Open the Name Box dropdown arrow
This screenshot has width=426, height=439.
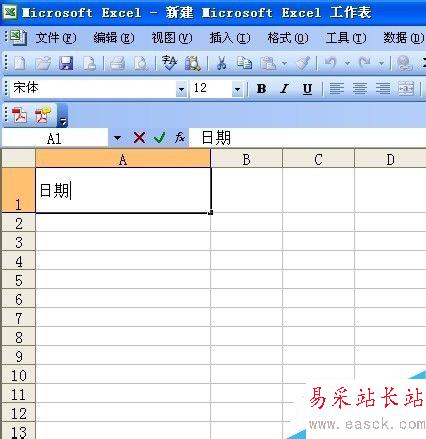[117, 138]
